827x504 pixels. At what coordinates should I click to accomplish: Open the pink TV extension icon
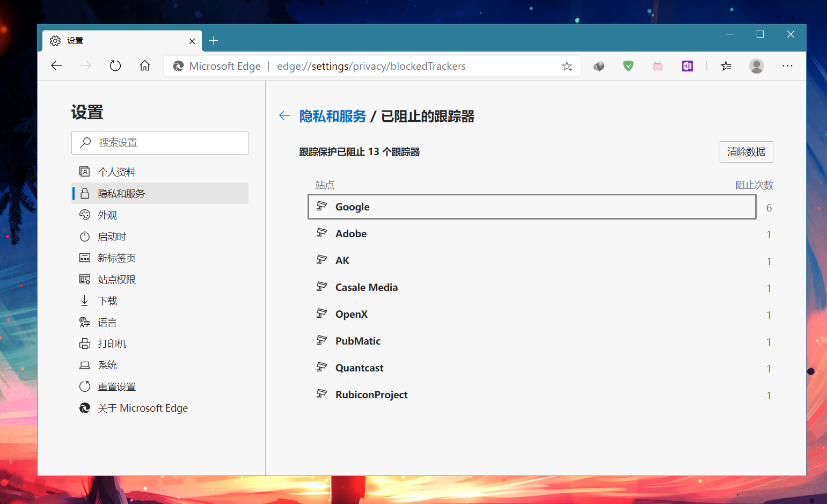click(x=658, y=66)
